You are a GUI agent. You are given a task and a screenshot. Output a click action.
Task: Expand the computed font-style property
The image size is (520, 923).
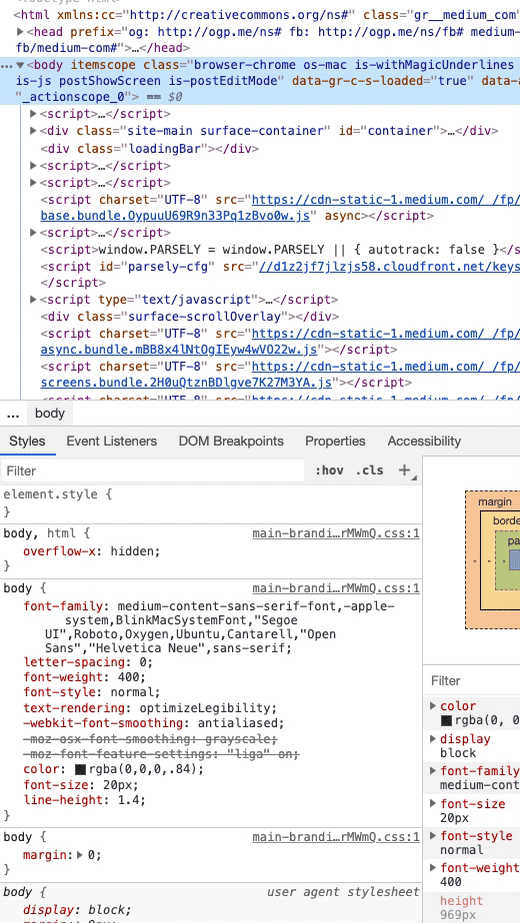(x=433, y=835)
